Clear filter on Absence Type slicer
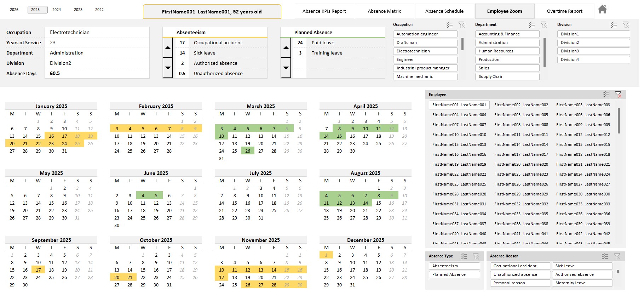The height and width of the screenshot is (296, 644). click(x=476, y=256)
